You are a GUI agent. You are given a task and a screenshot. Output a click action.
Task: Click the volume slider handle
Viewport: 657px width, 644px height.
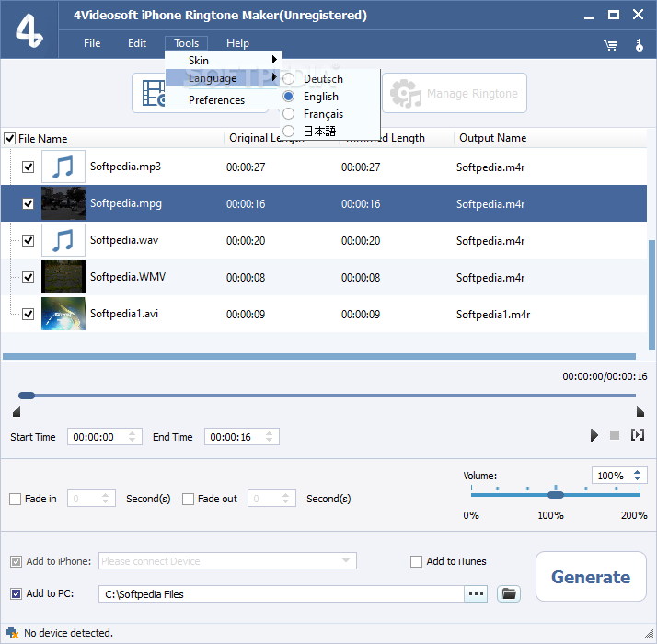point(556,495)
